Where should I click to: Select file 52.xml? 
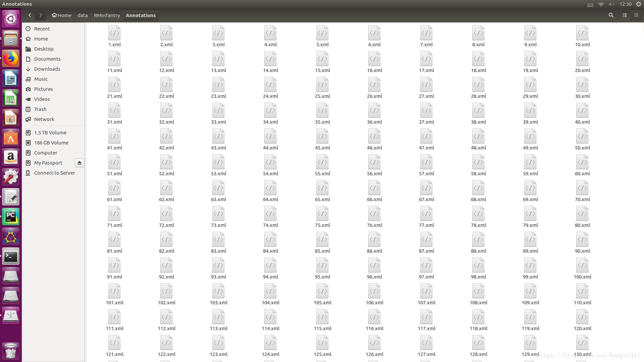pos(166,165)
